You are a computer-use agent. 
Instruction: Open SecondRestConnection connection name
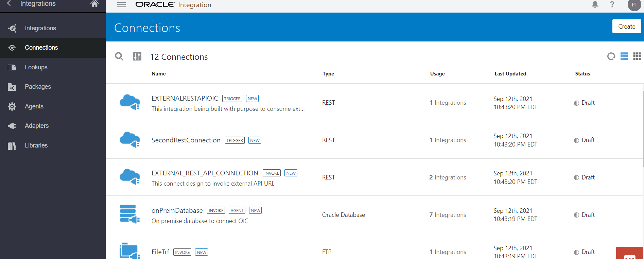click(x=186, y=140)
